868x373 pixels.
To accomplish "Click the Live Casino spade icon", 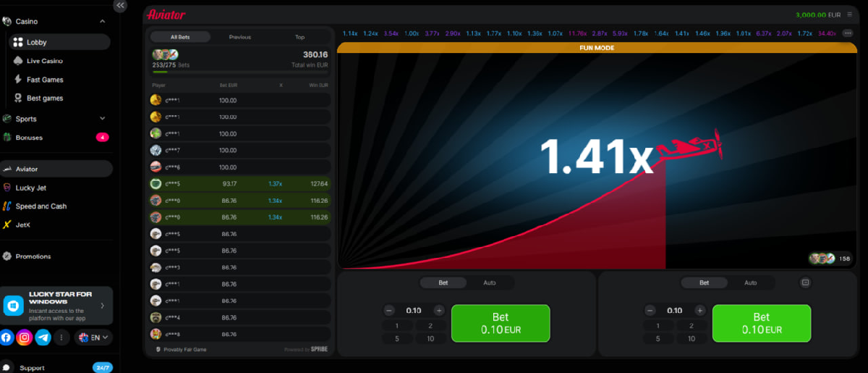I will click(19, 61).
